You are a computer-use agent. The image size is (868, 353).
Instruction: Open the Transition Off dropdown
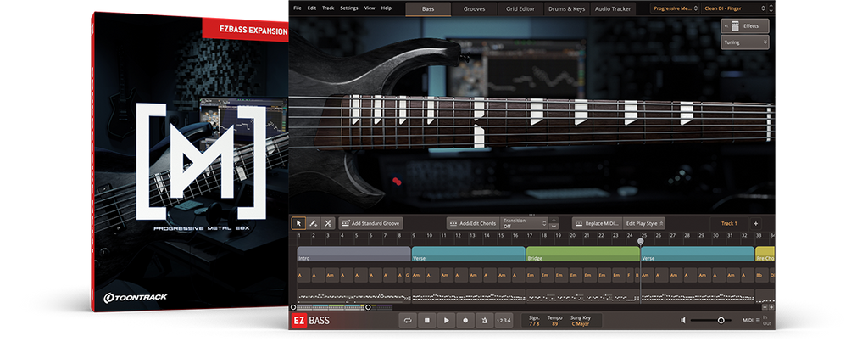524,223
